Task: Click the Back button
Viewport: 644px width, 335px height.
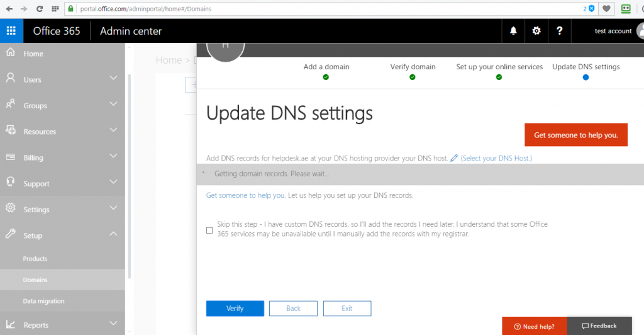Action: [293, 309]
